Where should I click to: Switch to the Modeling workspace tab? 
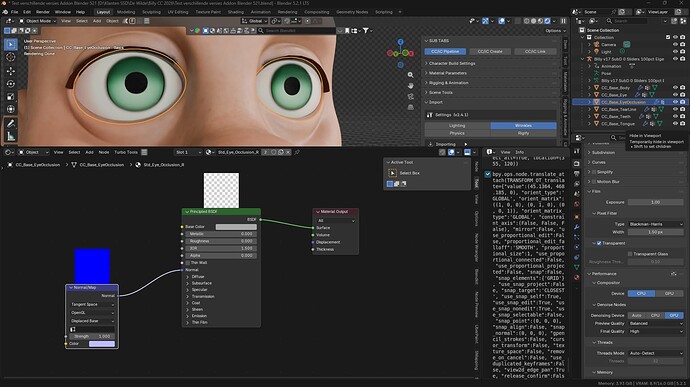(x=126, y=12)
